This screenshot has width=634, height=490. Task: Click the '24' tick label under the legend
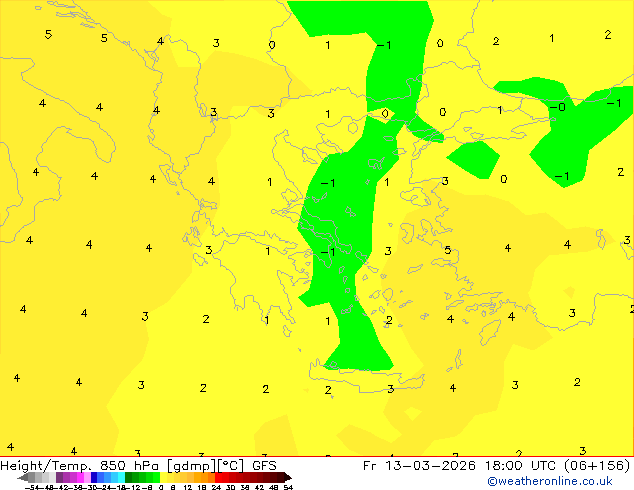pos(216,487)
